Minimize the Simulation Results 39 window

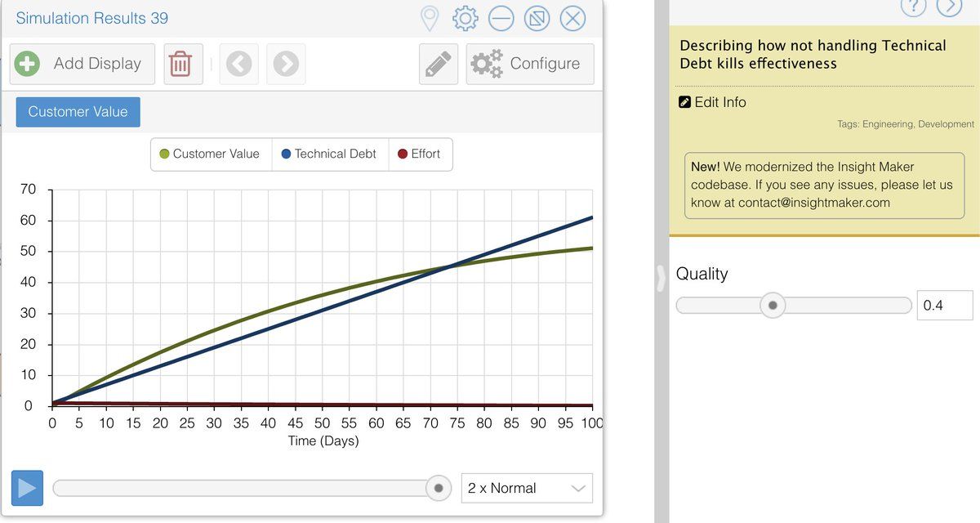[x=501, y=18]
